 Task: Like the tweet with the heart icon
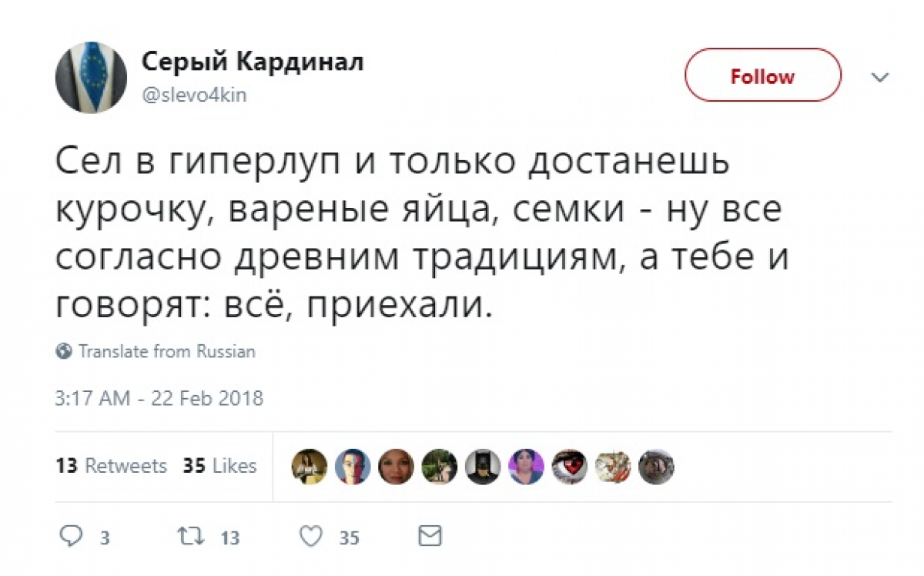pyautogui.click(x=310, y=536)
